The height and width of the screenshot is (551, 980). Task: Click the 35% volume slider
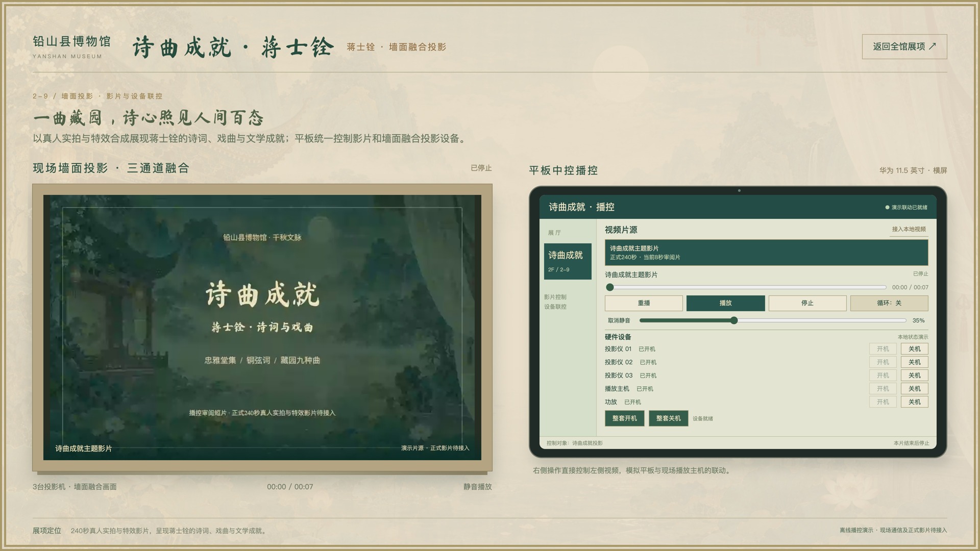[773, 320]
